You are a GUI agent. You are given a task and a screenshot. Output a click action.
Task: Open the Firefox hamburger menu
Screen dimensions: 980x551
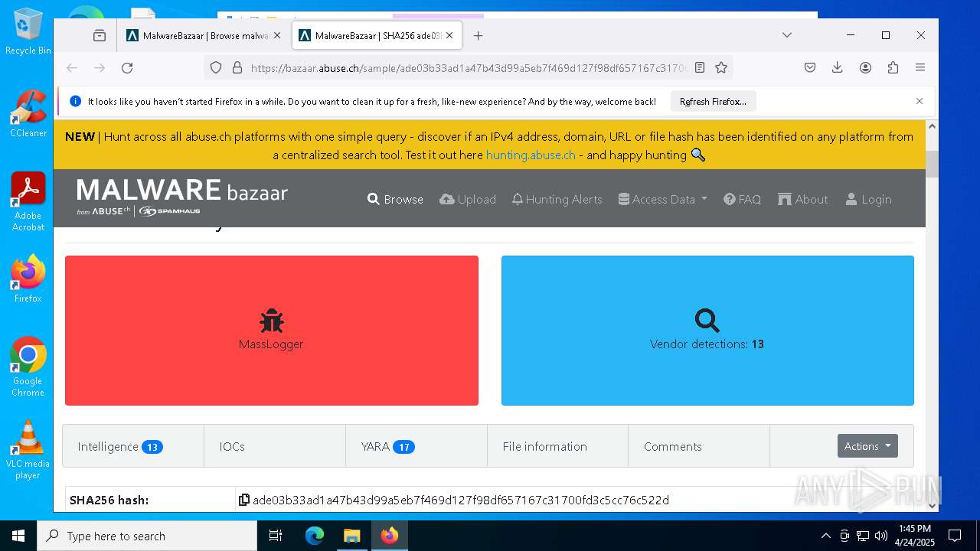click(x=920, y=68)
